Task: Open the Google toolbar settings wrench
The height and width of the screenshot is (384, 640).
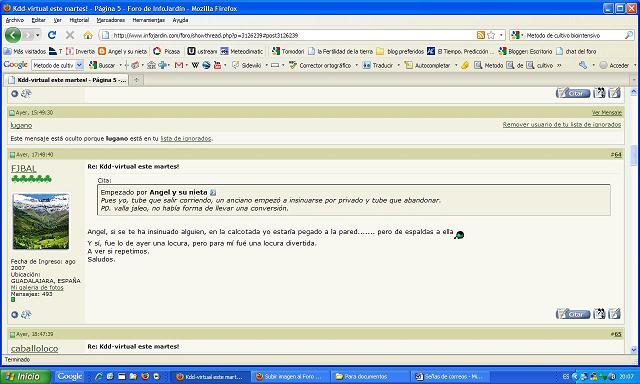Action: pos(583,65)
